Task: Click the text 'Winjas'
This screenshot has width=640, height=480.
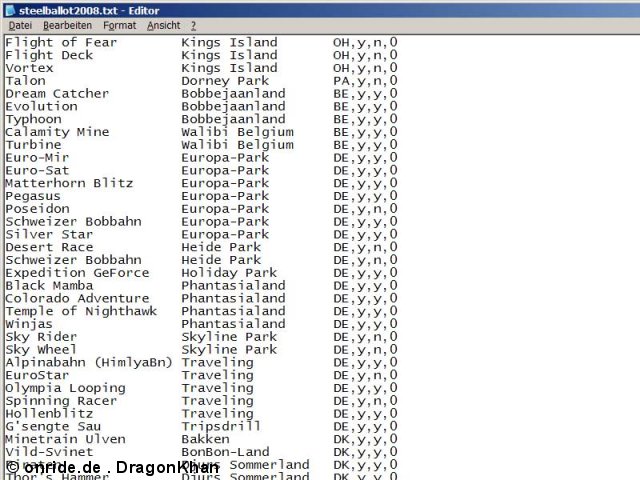Action: (29, 324)
